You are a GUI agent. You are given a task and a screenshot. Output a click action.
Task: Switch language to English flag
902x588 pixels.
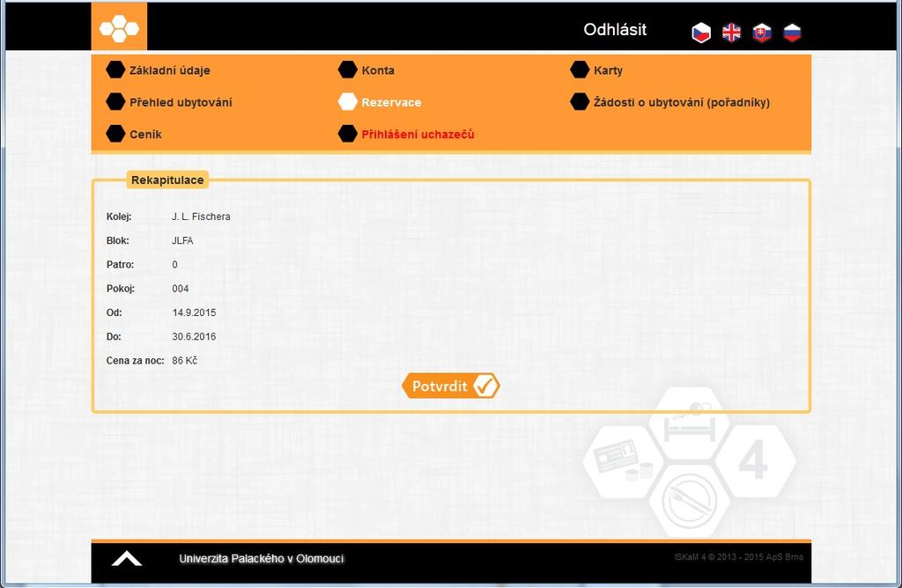coord(732,33)
